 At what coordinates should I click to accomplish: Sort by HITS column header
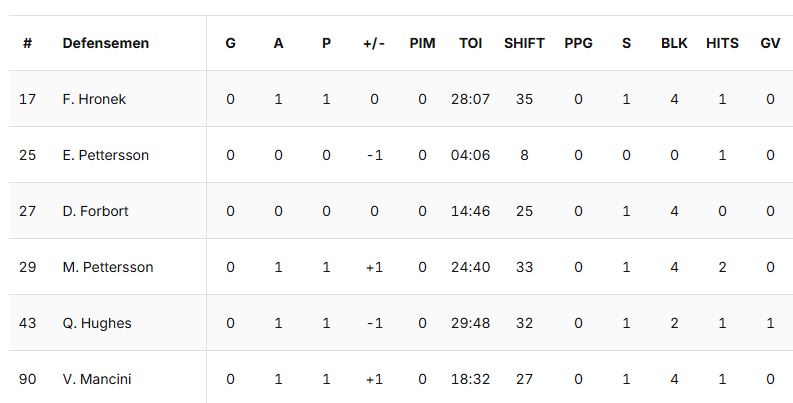coord(722,43)
